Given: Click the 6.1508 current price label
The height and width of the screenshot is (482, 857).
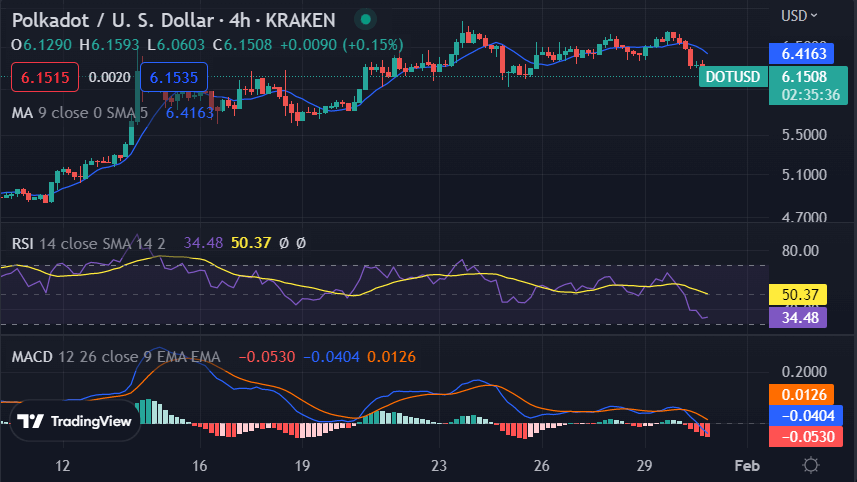Looking at the screenshot, I should tap(805, 77).
